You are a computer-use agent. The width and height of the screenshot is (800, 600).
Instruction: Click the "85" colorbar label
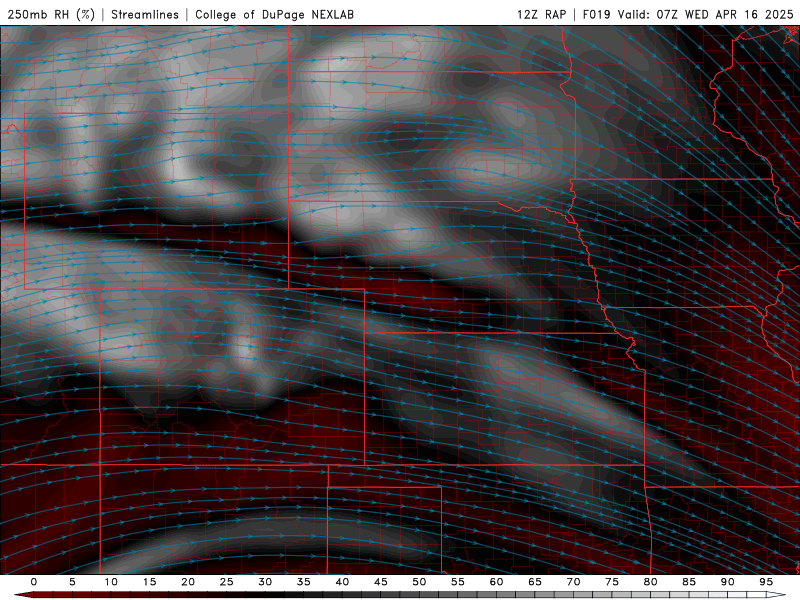[x=689, y=582]
